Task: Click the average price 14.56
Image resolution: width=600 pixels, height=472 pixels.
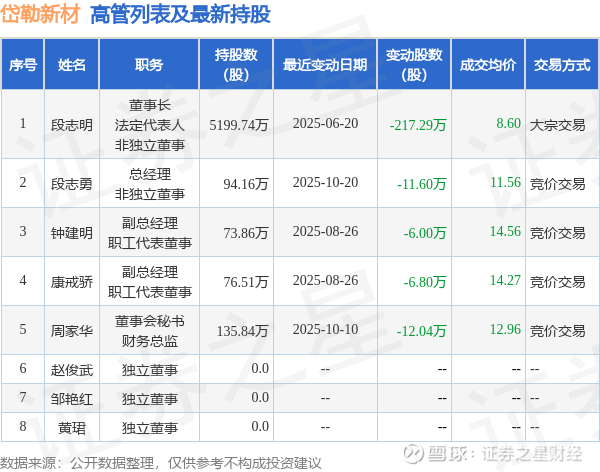Action: pyautogui.click(x=505, y=231)
